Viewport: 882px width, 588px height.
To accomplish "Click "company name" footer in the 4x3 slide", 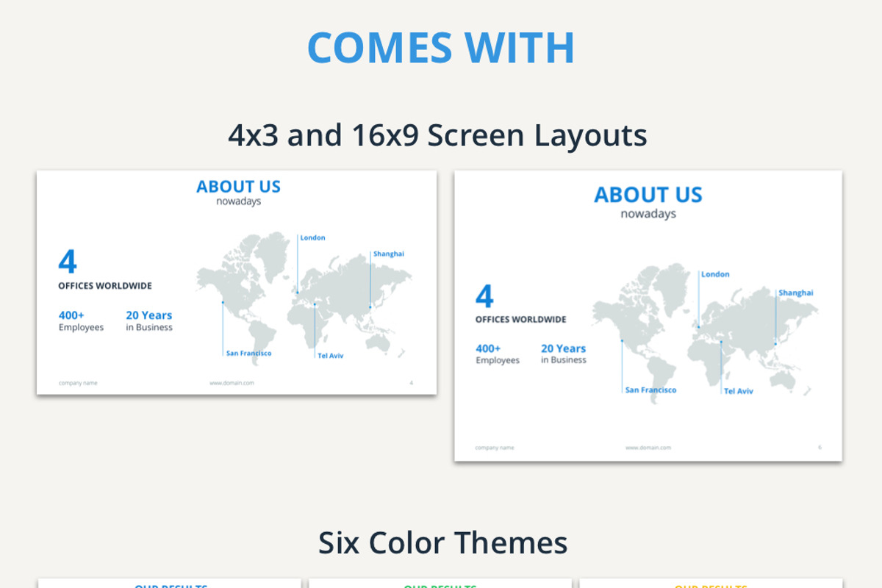I will tap(495, 448).
